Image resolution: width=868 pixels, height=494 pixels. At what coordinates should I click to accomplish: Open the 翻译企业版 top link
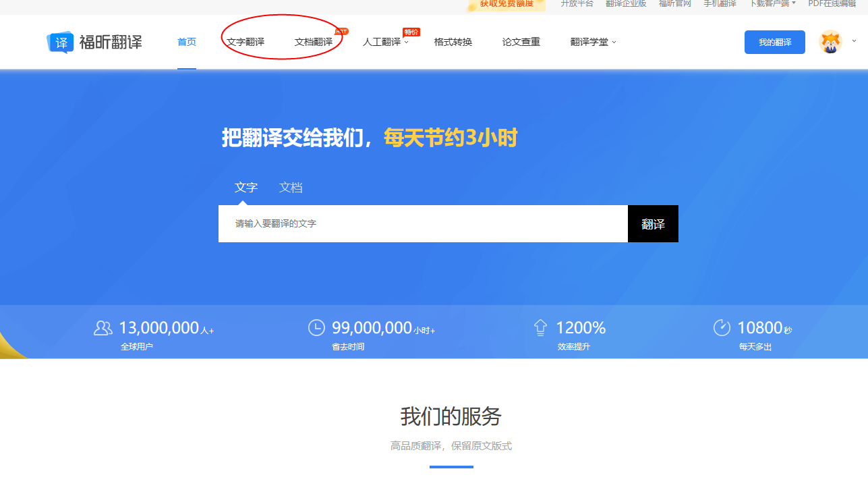626,3
